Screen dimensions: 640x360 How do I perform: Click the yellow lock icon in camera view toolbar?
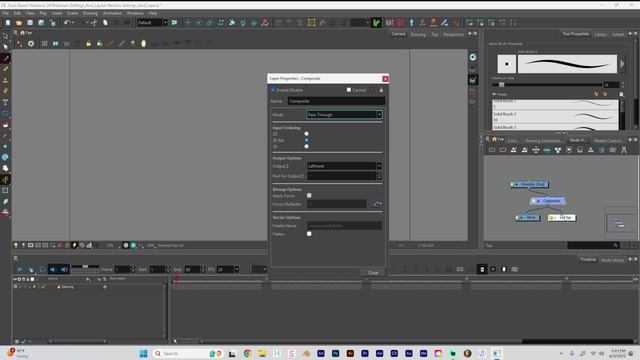coord(88,44)
